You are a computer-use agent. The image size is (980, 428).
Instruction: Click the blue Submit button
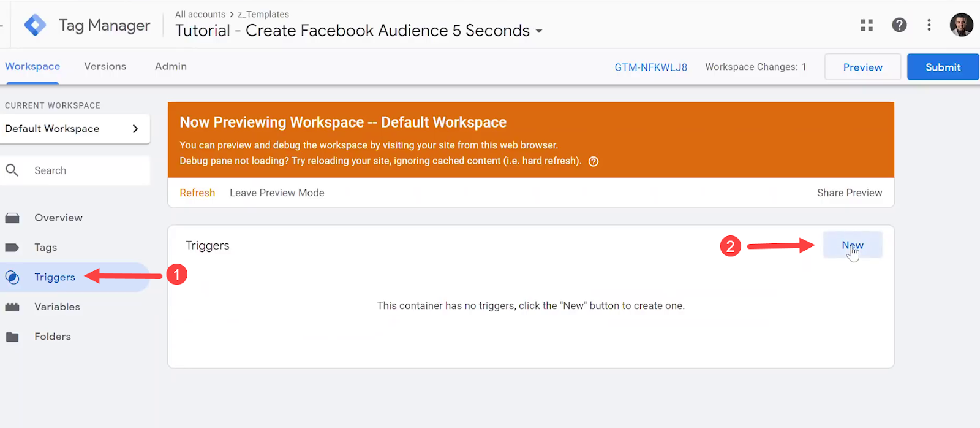943,67
